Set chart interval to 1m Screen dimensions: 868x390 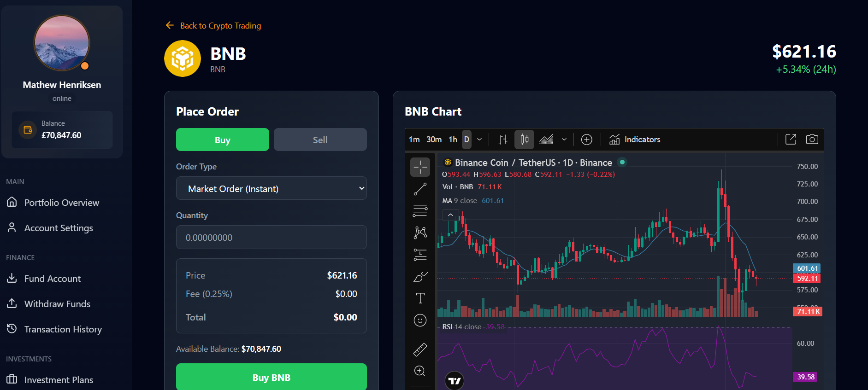(x=414, y=140)
